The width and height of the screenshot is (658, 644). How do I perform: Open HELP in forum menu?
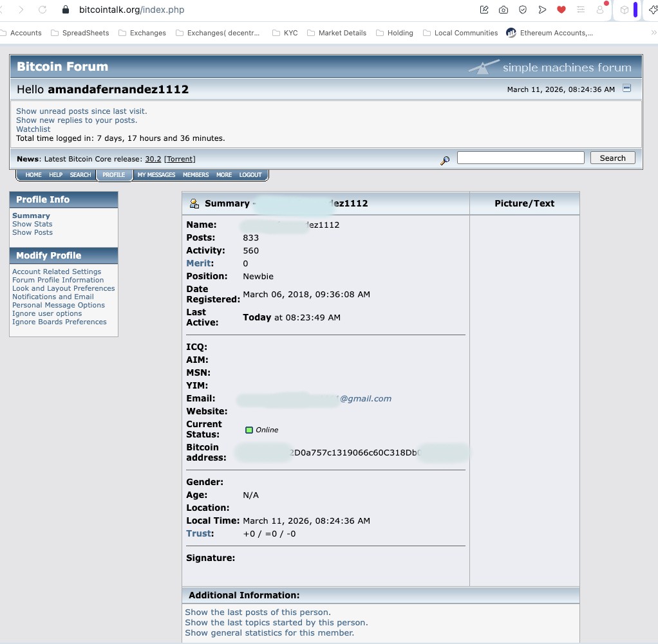(56, 175)
